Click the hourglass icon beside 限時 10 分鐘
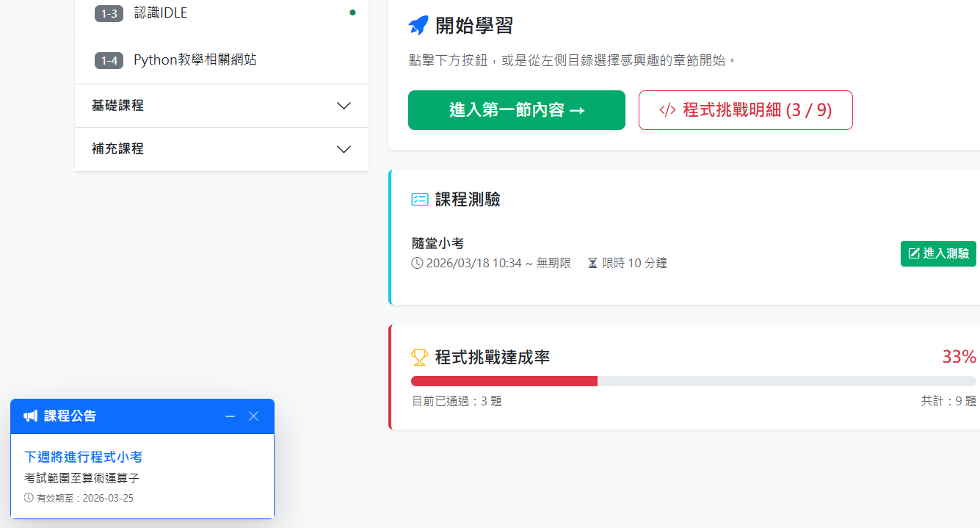Screen dimensions: 980x528 click(592, 263)
